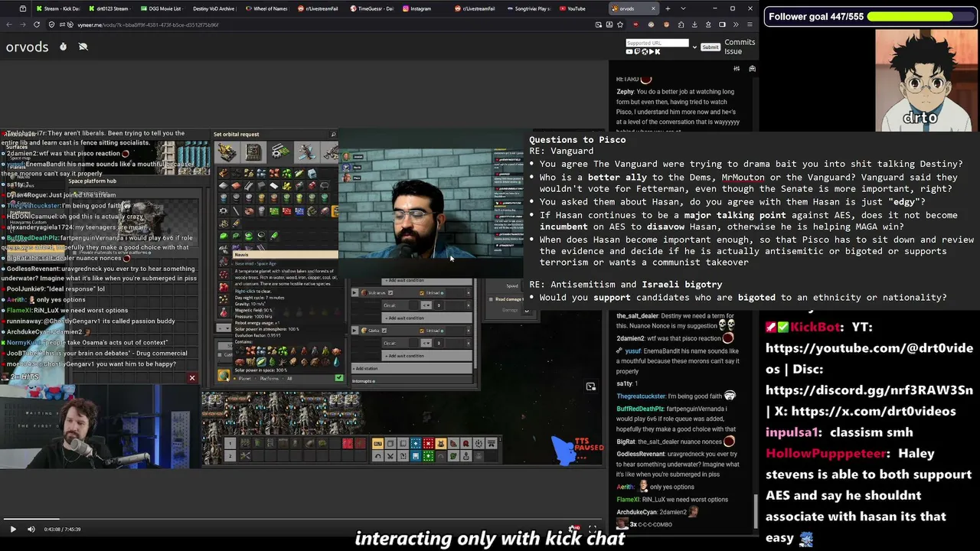Click the Kick platform icon under URL field

tap(657, 52)
